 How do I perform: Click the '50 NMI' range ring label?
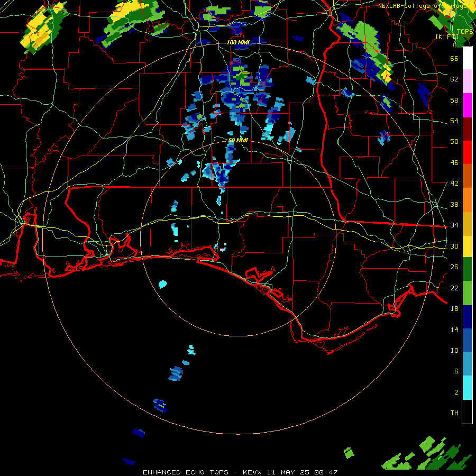coord(238,140)
